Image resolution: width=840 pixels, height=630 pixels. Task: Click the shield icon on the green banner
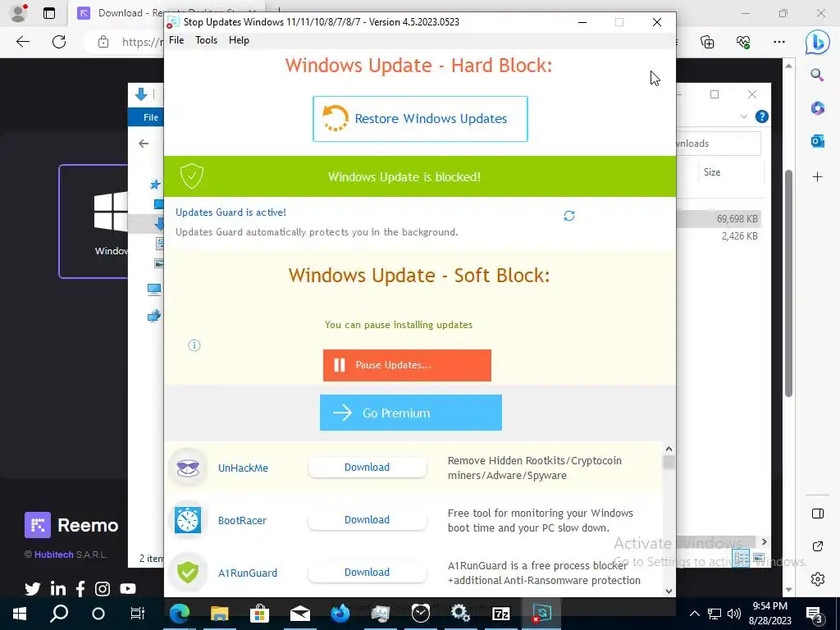(x=192, y=176)
